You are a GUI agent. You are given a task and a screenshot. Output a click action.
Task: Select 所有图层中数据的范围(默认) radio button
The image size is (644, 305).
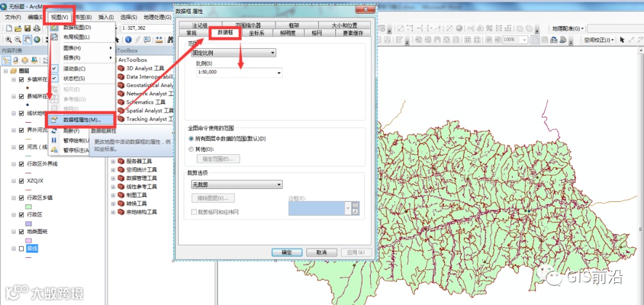click(x=191, y=139)
